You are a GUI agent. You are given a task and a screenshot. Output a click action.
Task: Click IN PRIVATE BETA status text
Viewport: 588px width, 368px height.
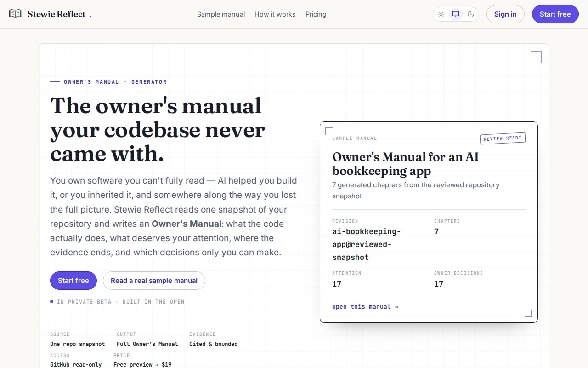pos(121,302)
